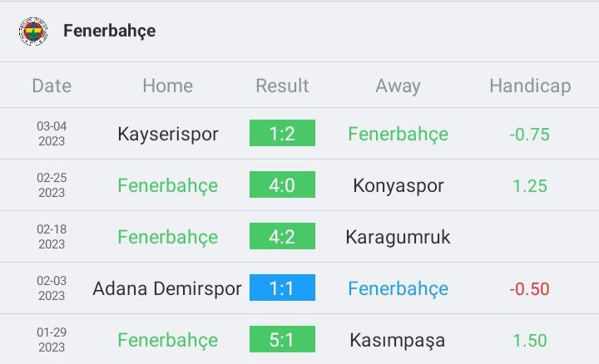Click the Fenerbahçe club crest icon
This screenshot has width=599, height=364.
(33, 32)
